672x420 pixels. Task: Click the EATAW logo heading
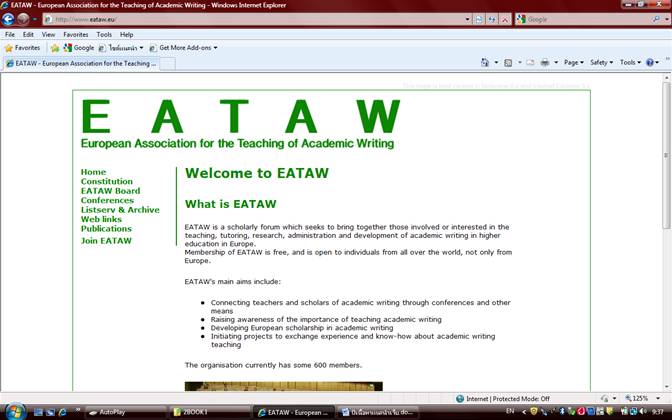(240, 116)
